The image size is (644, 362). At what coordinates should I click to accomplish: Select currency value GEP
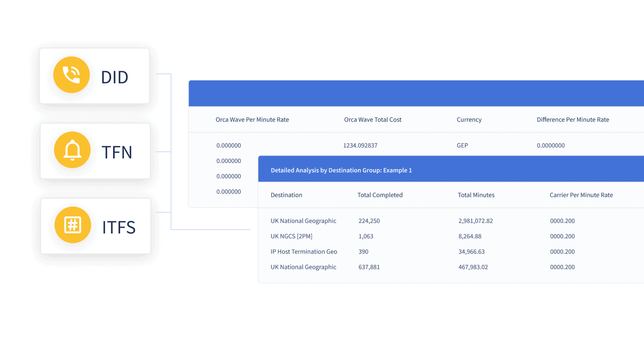click(462, 145)
